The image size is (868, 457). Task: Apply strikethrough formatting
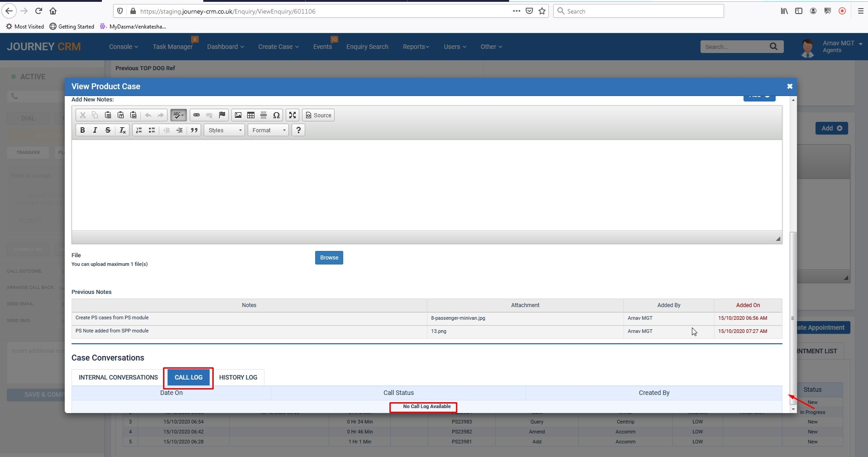(x=108, y=130)
